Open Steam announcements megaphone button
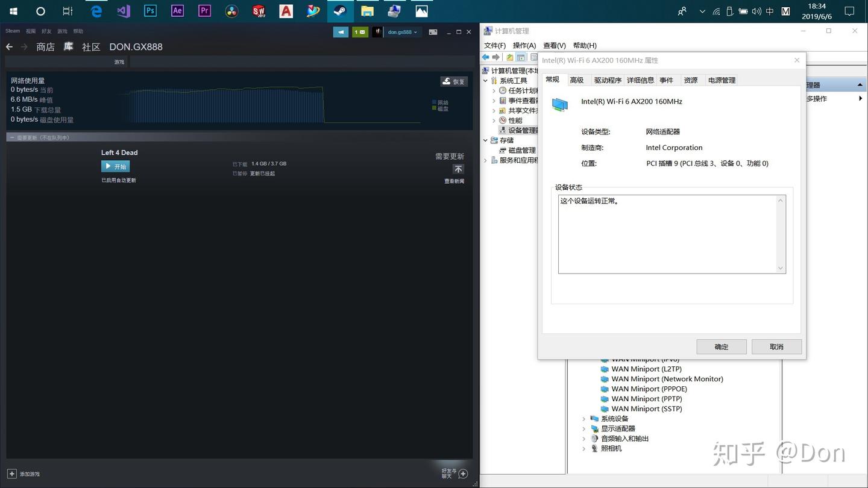Image resolution: width=868 pixels, height=488 pixels. [341, 32]
